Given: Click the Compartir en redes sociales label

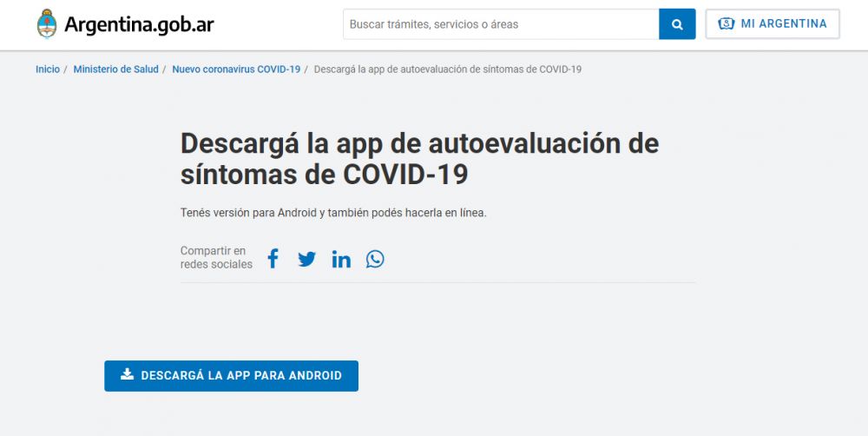Looking at the screenshot, I should pos(216,258).
